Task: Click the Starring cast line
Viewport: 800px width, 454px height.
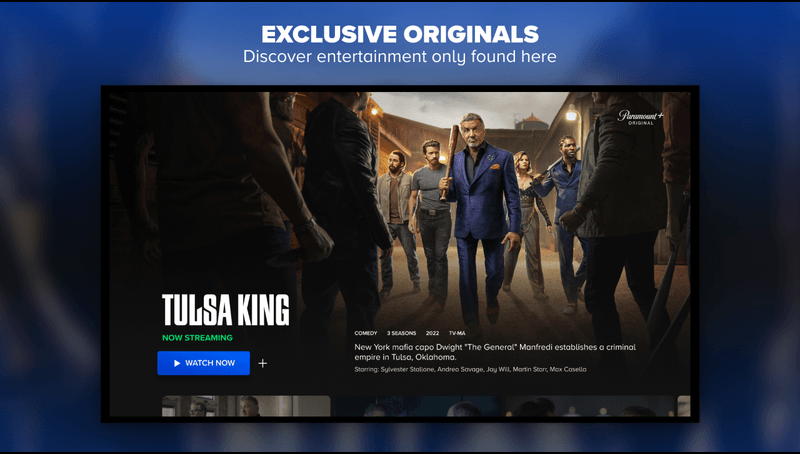Action: tap(470, 369)
